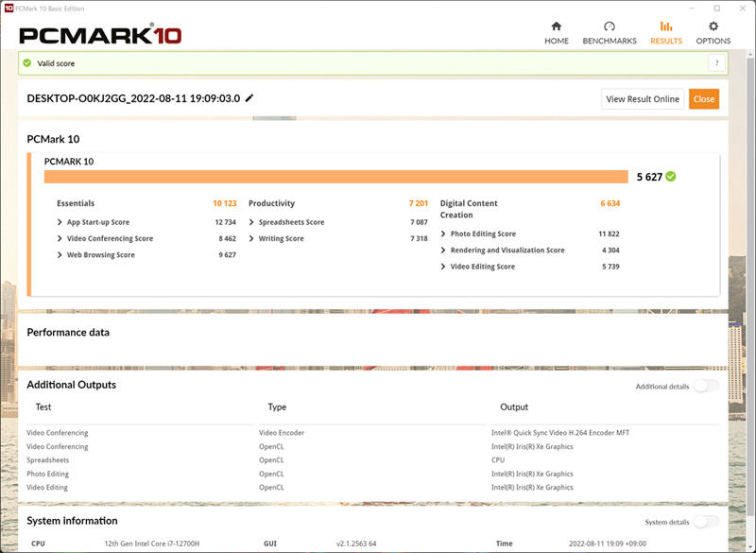
Task: Close the result with orange Close button
Action: pyautogui.click(x=704, y=99)
